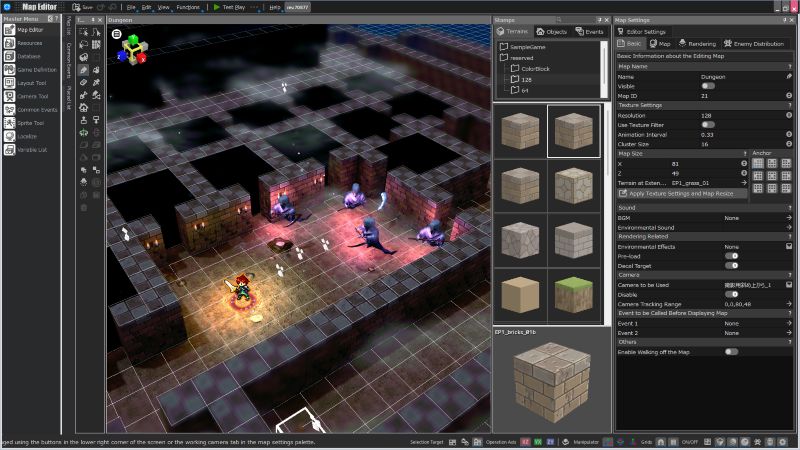This screenshot has width=800, height=450.
Task: Select the pencil draw tool in the tool palette
Action: tap(84, 69)
